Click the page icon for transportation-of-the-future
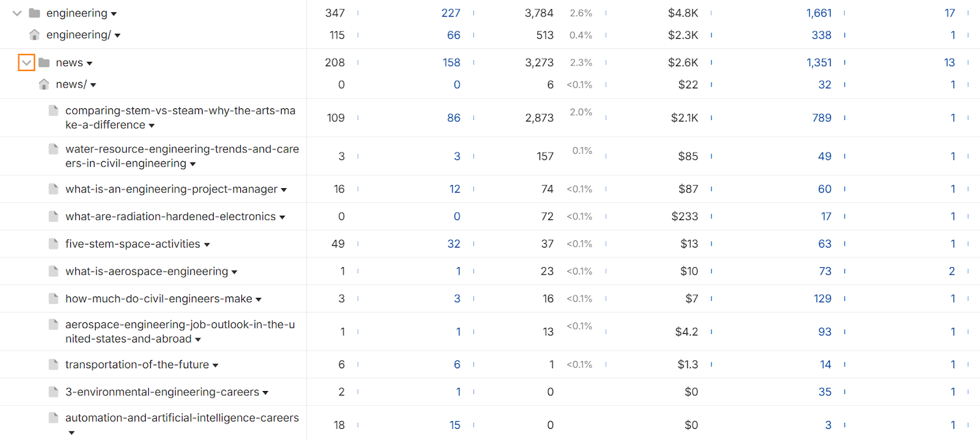 coord(54,364)
